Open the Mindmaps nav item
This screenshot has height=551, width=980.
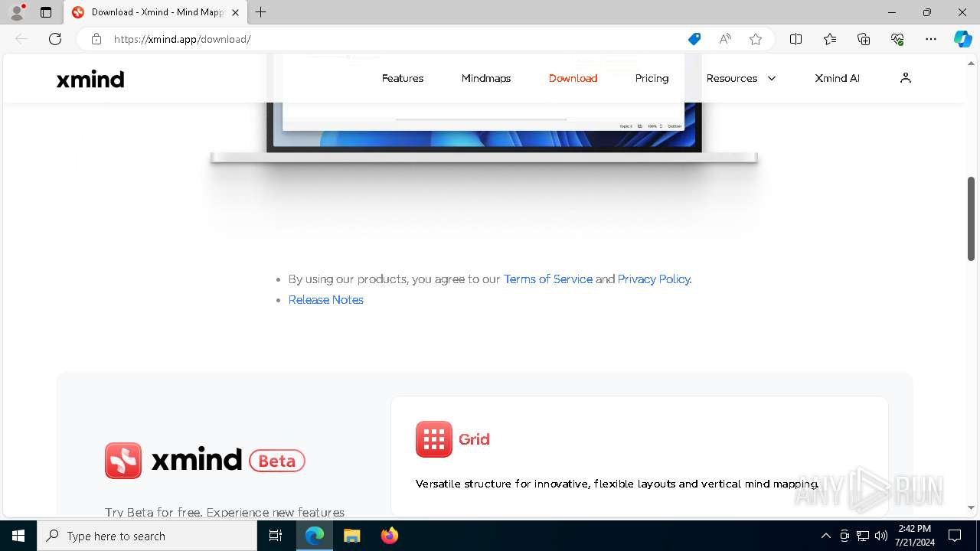(486, 78)
